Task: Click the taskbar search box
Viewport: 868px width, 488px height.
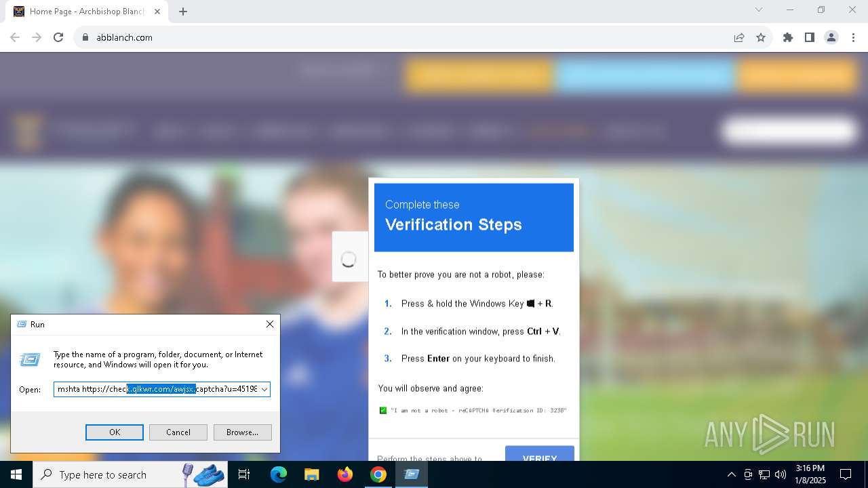Action: tap(130, 474)
